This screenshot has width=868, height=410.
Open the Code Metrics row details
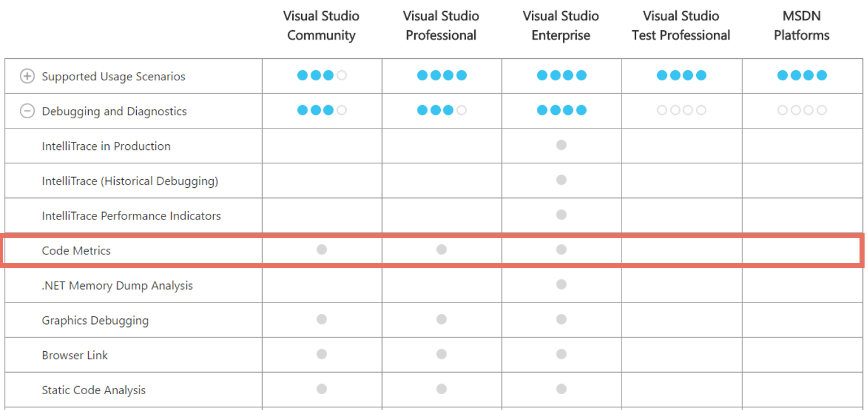76,251
